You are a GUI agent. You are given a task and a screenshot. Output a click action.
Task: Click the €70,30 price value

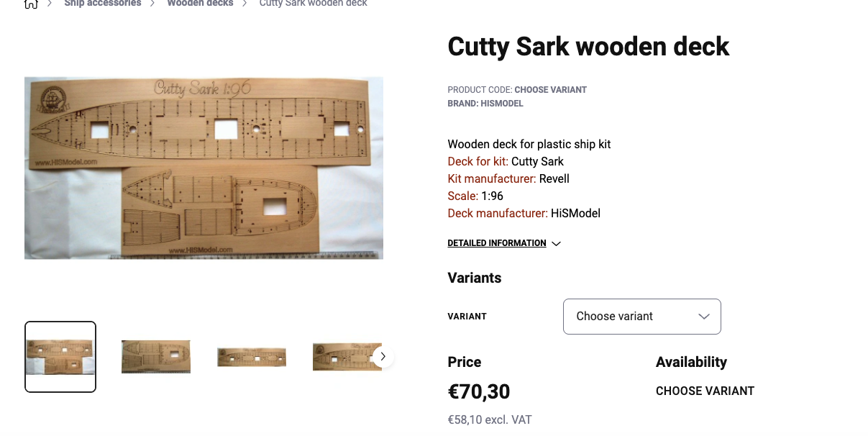pyautogui.click(x=479, y=391)
